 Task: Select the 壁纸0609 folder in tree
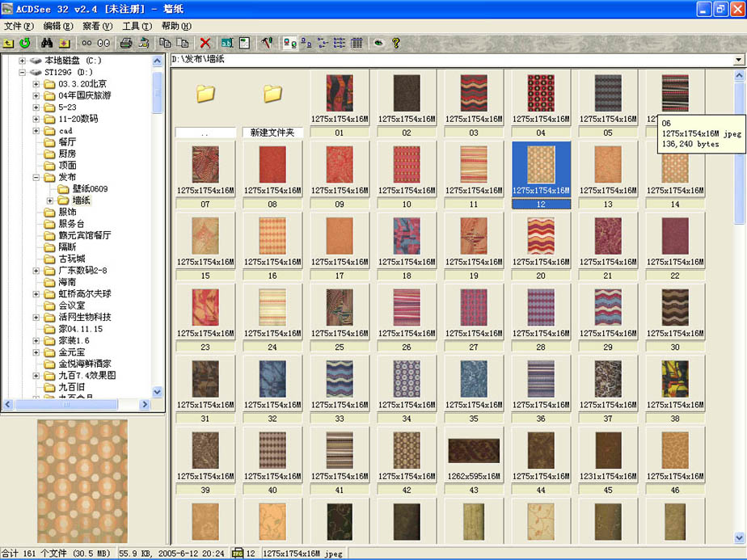tap(90, 189)
